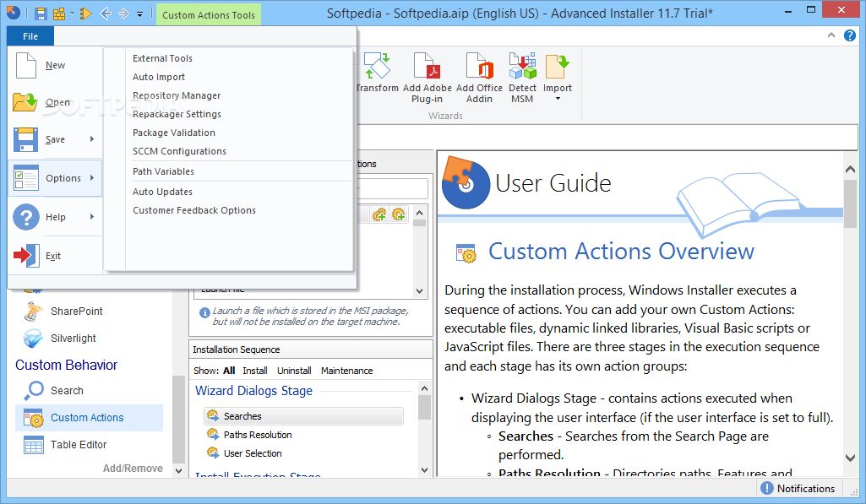The width and height of the screenshot is (866, 504).
Task: Click the Exit door icon
Action: pos(26,255)
